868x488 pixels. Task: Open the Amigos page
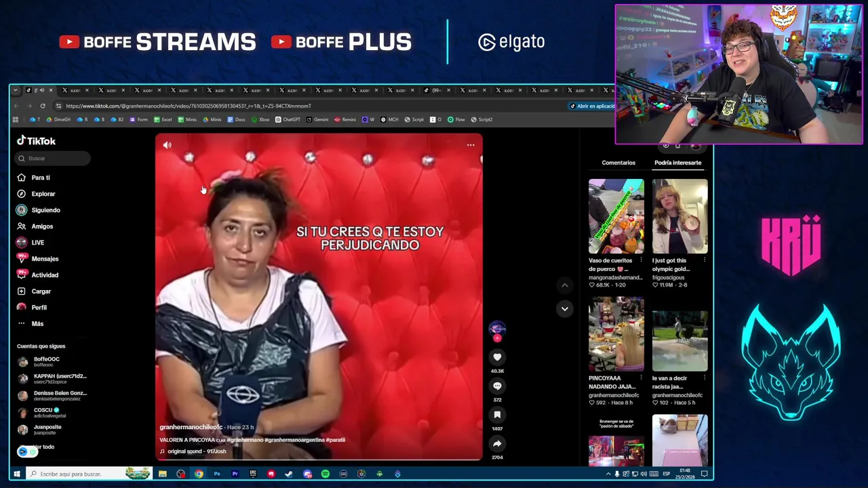pyautogui.click(x=35, y=226)
